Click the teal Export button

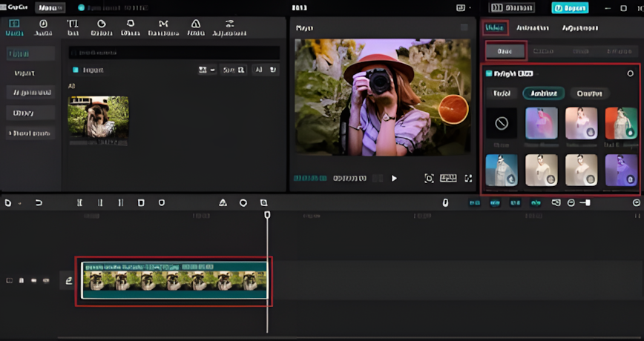coord(570,8)
